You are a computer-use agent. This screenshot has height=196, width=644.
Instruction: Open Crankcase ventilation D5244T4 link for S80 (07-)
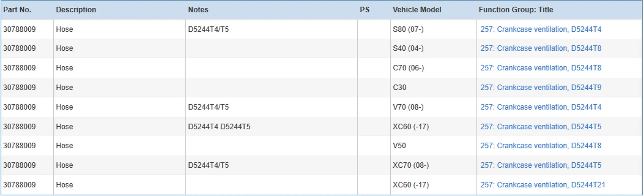(x=540, y=29)
